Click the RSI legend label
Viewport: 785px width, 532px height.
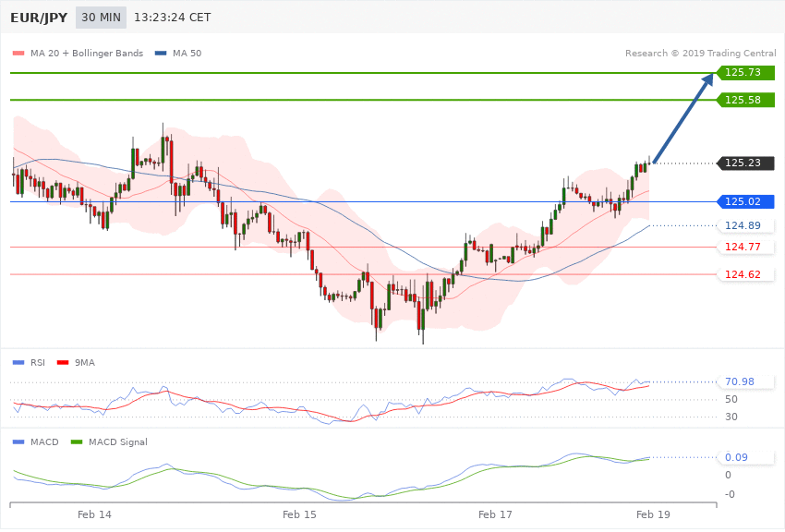(x=38, y=362)
